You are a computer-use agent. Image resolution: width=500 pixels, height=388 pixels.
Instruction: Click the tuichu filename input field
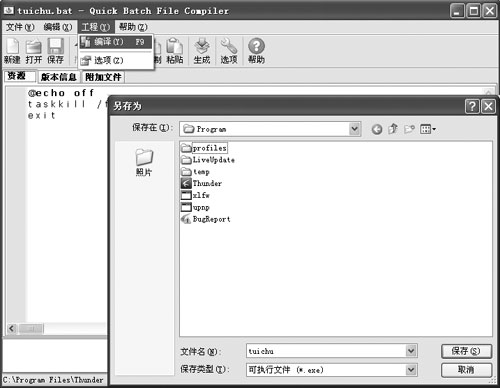pyautogui.click(x=326, y=351)
